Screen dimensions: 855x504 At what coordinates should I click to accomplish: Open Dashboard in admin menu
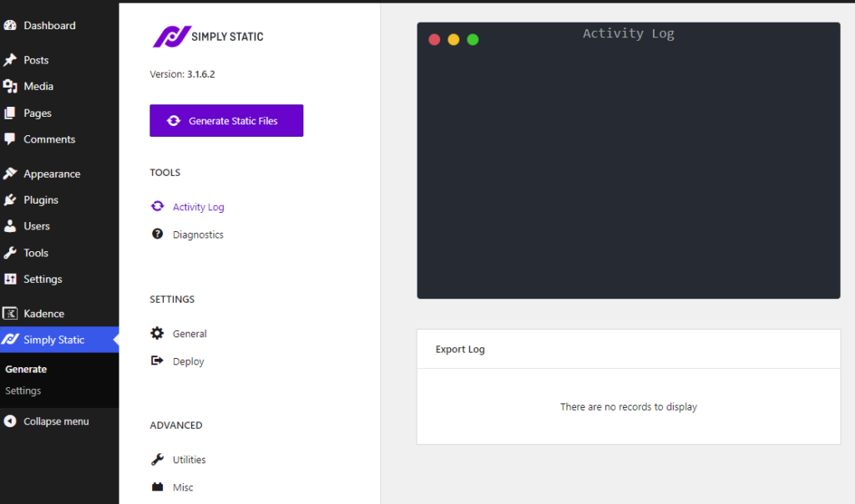[x=49, y=25]
